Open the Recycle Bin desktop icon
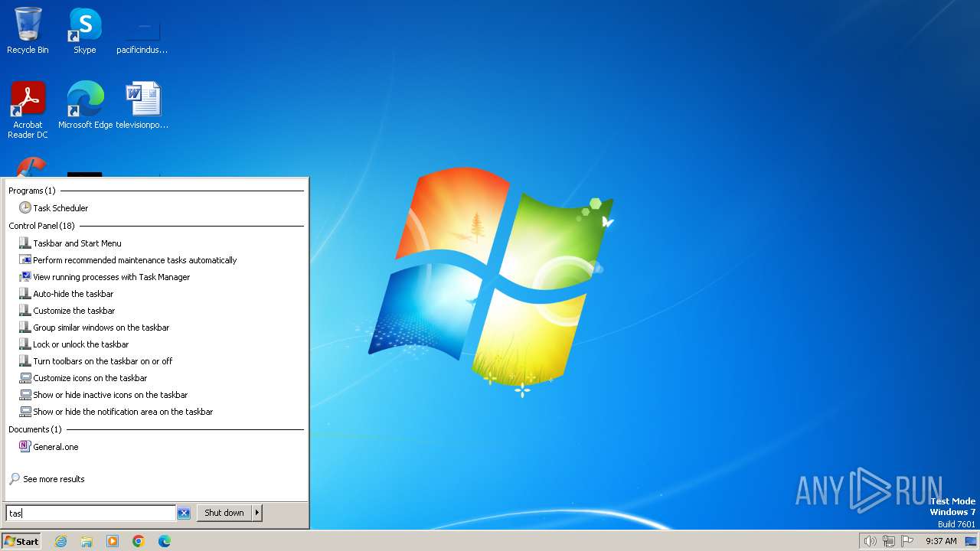Screen dimensions: 980x551 point(28,31)
